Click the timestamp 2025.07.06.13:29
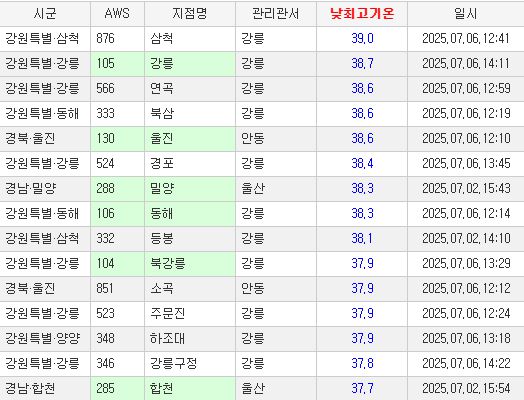The height and width of the screenshot is (400, 524). [466, 264]
